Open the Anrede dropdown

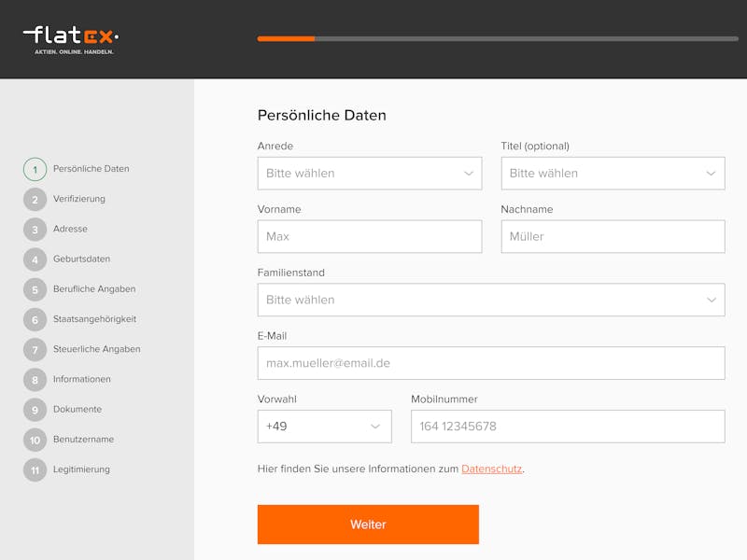(370, 174)
